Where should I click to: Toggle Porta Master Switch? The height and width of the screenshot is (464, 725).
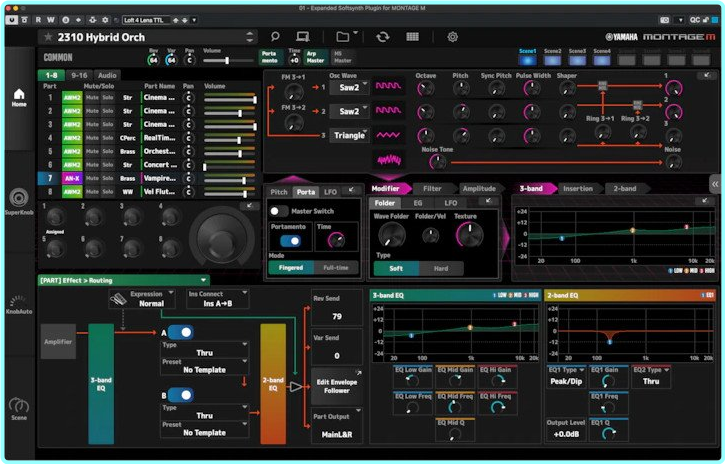click(279, 211)
